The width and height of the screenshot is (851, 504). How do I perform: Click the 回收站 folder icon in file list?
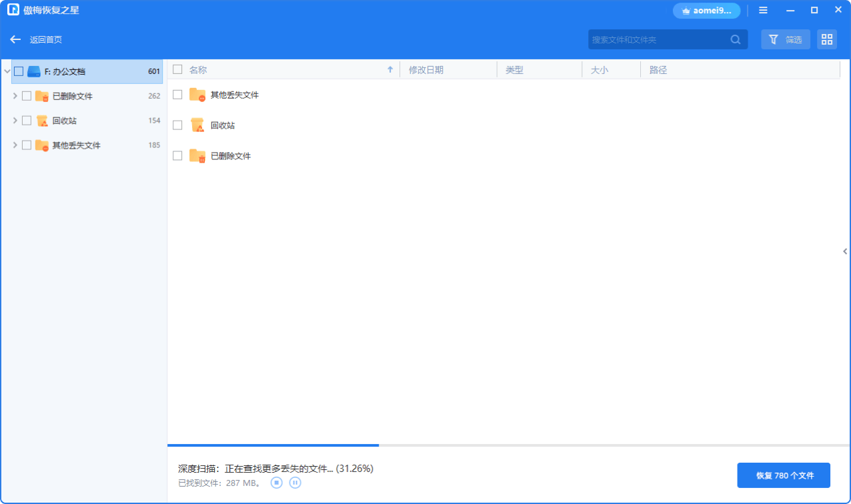click(x=197, y=125)
